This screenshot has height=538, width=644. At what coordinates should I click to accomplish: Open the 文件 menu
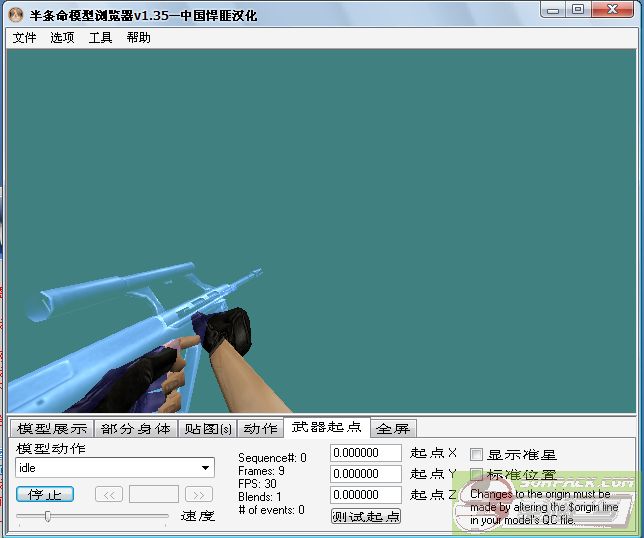pyautogui.click(x=25, y=38)
